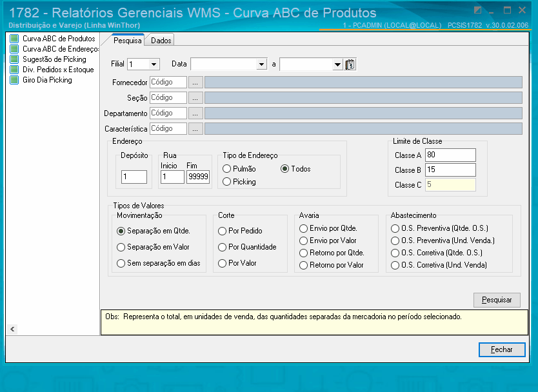Select Avaria Retorno por Valor option
The image size is (538, 392).
303,266
